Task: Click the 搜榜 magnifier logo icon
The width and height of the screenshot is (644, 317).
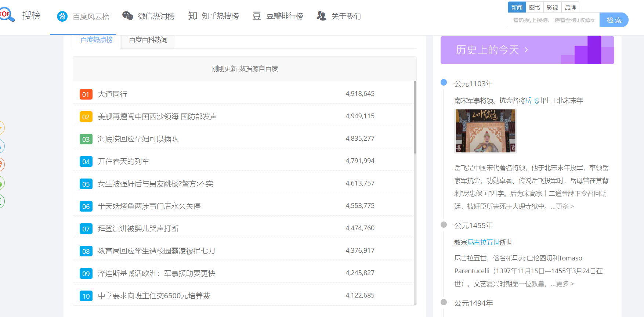Action: (7, 15)
